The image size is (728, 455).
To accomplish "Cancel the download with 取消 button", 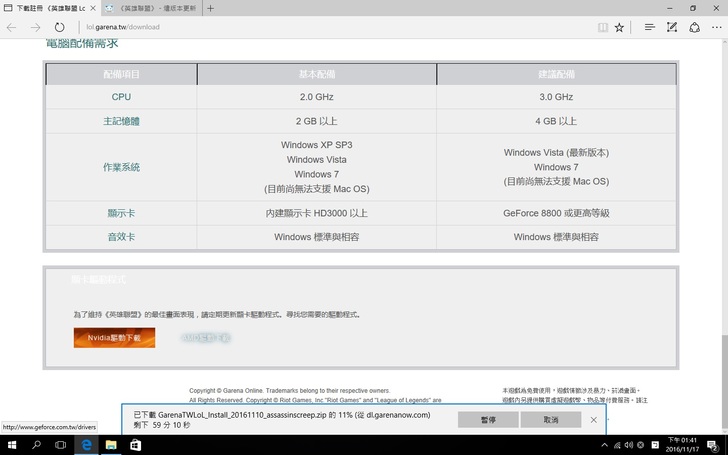I will coord(551,420).
